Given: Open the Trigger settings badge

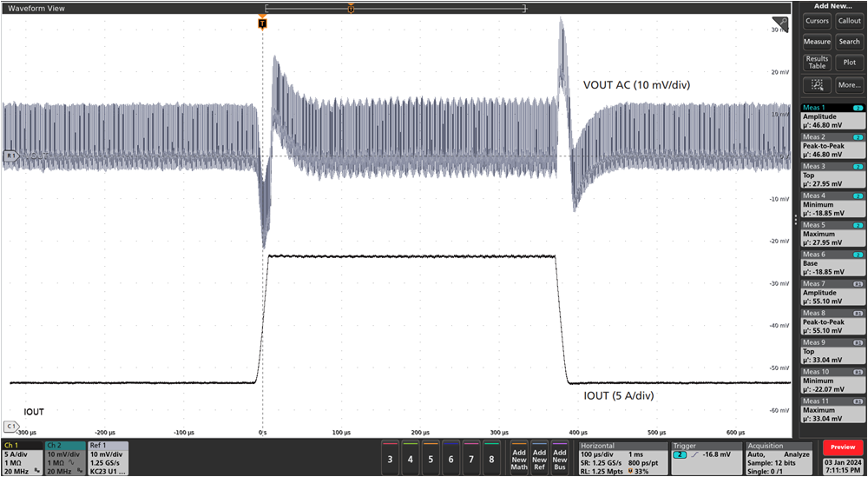Looking at the screenshot, I should (x=707, y=458).
